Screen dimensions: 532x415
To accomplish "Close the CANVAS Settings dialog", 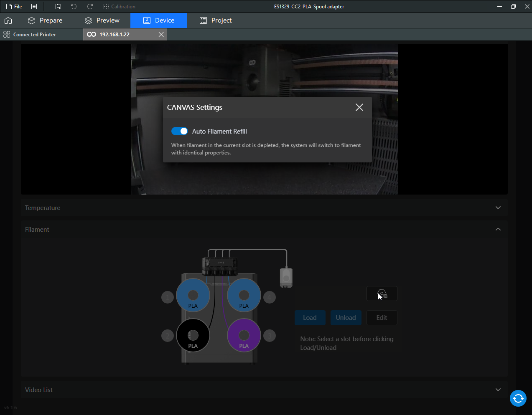I will pos(359,107).
